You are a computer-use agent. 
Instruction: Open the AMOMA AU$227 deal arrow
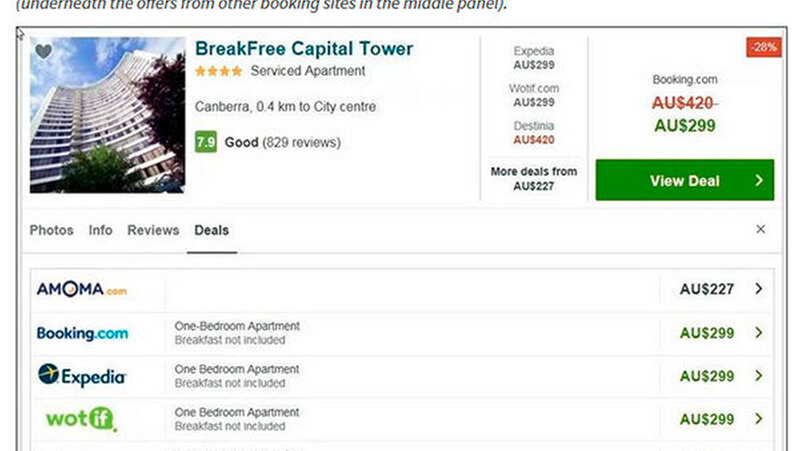point(759,289)
